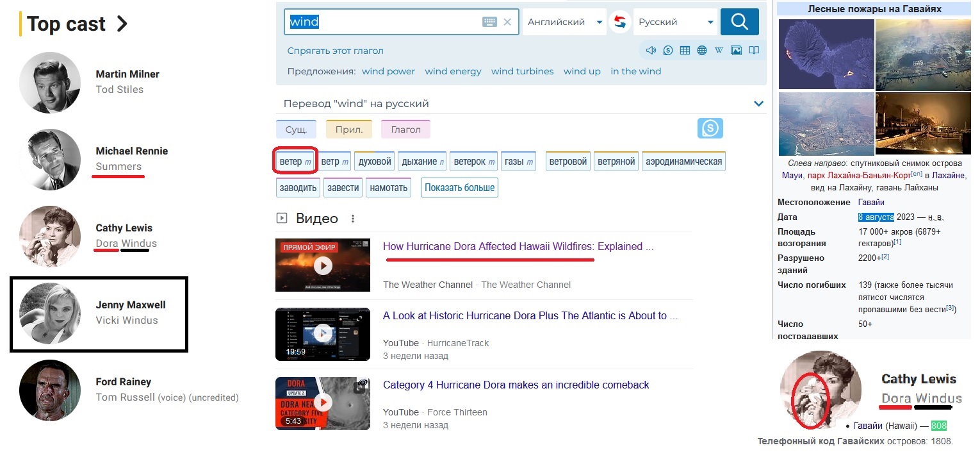Screen dimensions: 980x459
Task: Click the ветерок translation chip
Action: pos(474,162)
